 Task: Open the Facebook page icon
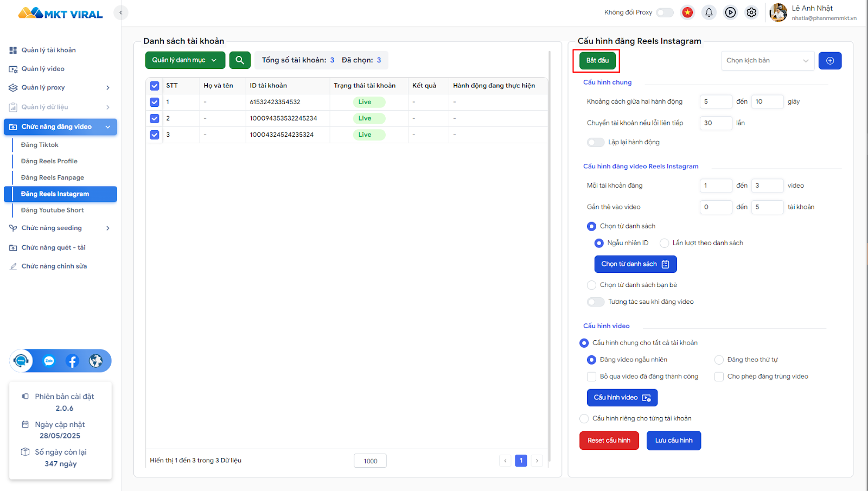pyautogui.click(x=72, y=361)
